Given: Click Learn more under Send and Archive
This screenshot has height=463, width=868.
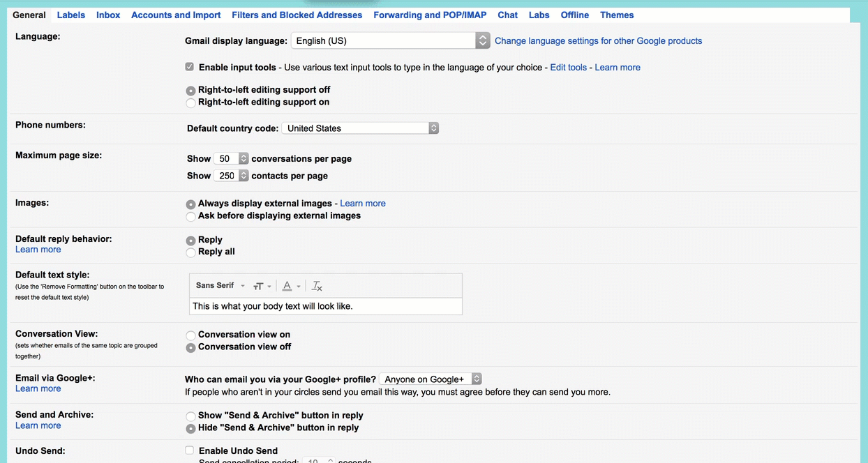Looking at the screenshot, I should point(38,425).
